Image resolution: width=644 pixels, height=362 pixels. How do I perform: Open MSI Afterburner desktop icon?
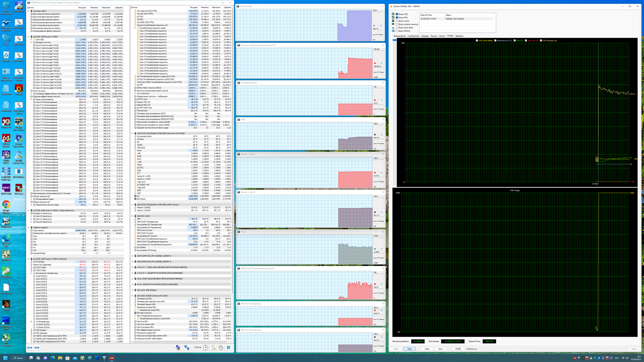click(x=6, y=340)
